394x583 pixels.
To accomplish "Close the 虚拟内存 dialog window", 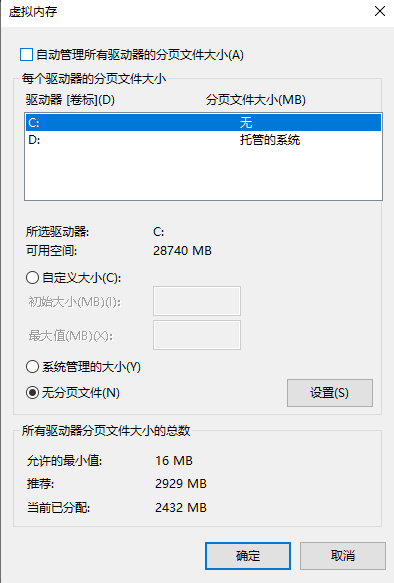I will click(380, 11).
